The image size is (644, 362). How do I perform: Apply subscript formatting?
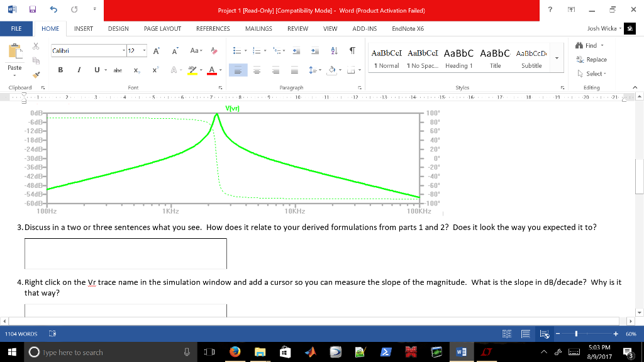[x=136, y=70]
